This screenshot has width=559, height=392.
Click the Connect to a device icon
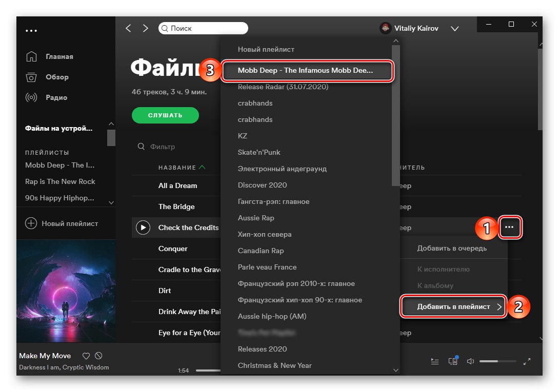pos(453,361)
